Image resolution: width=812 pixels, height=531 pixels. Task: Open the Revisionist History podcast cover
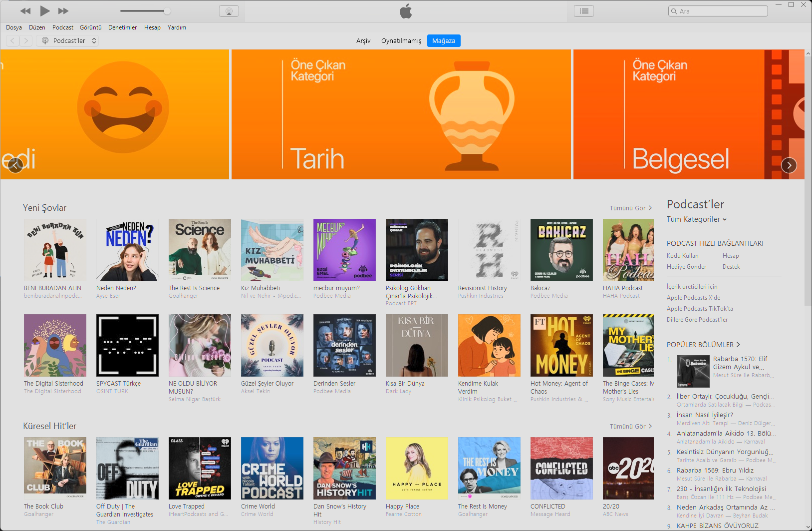point(489,250)
